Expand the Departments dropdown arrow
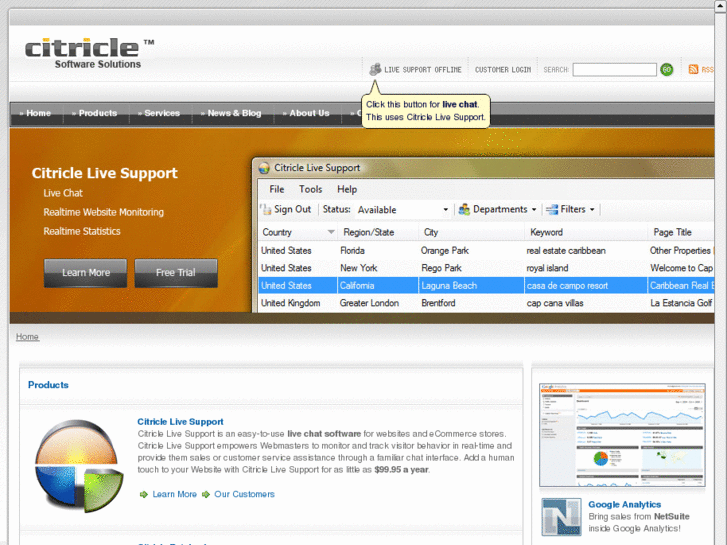This screenshot has height=545, width=727. click(534, 210)
